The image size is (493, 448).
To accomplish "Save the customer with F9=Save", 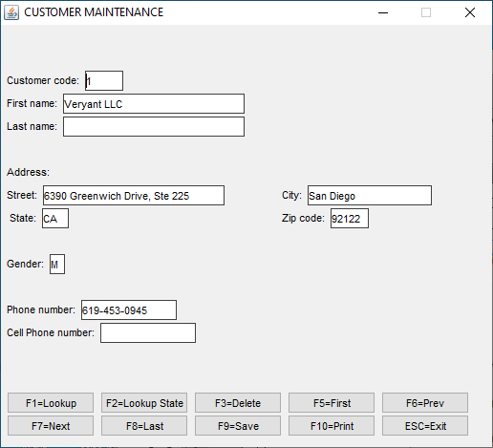I will (238, 426).
